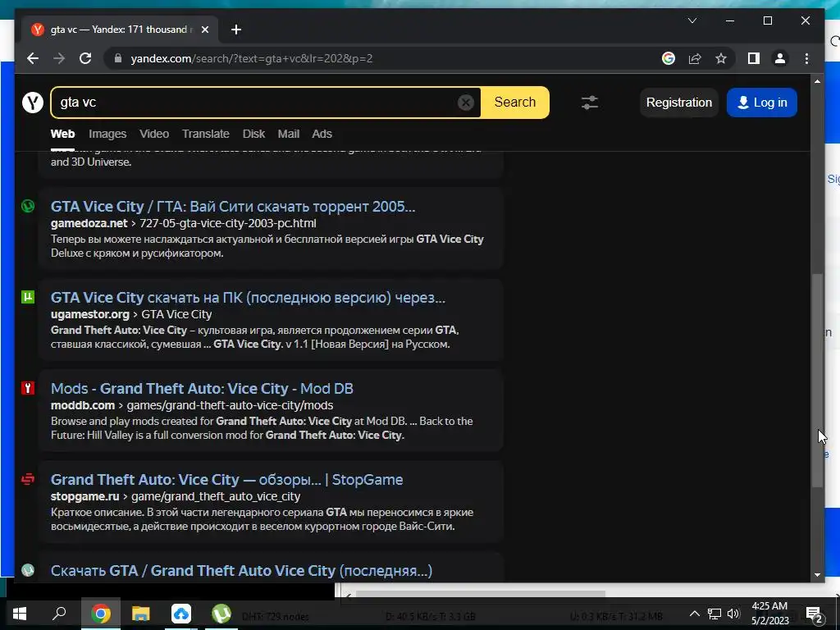The image size is (840, 630).
Task: Click the gamedoza.net green favicon
Action: tap(28, 206)
